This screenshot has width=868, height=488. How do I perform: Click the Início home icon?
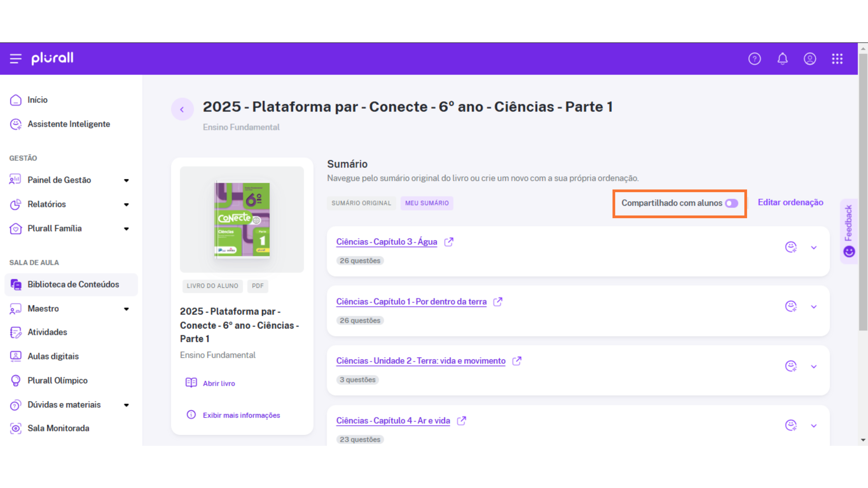click(x=15, y=100)
